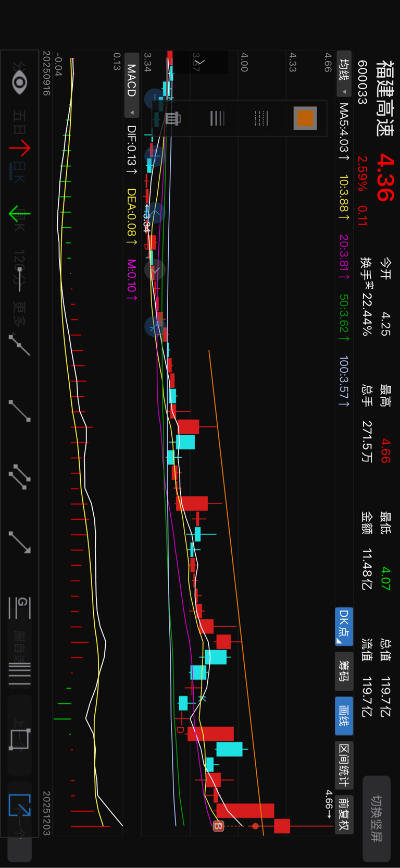Click the 金额 11.48亿 amount value
The height and width of the screenshot is (868, 400).
[x=367, y=551]
